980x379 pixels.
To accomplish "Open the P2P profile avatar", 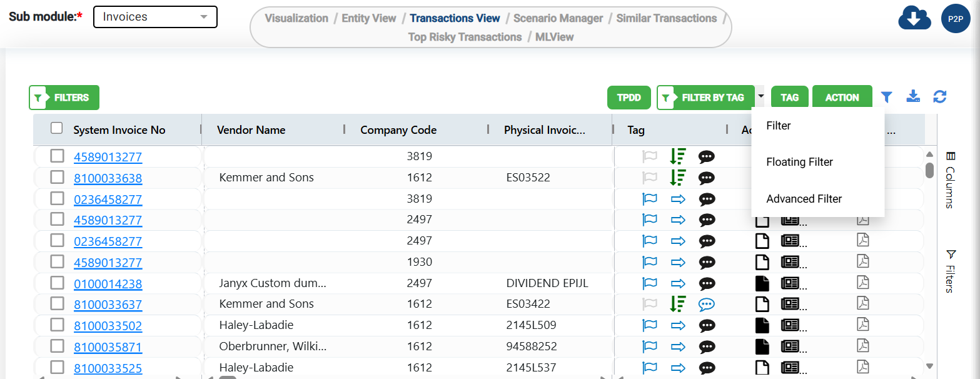I will coord(956,19).
